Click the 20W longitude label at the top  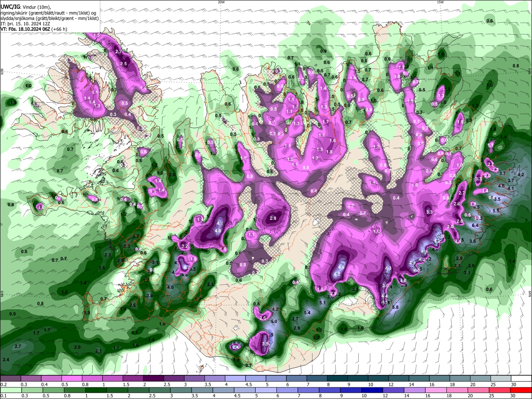coord(221,2)
